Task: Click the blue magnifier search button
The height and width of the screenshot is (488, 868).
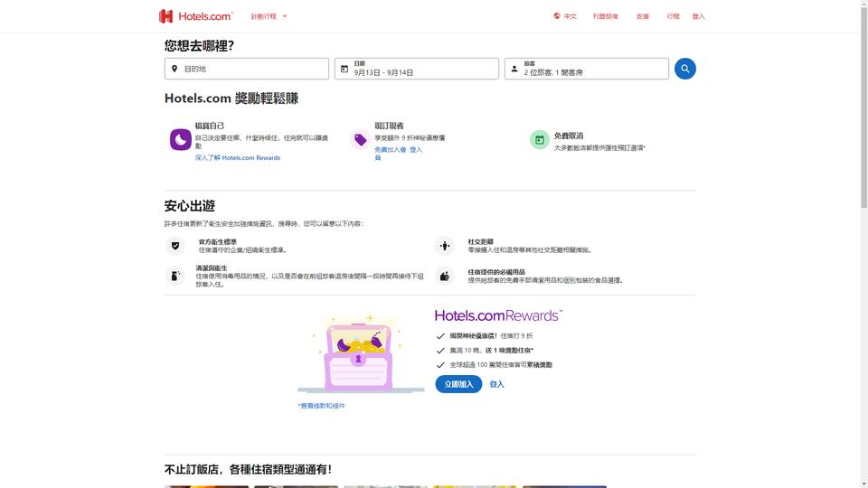Action: [x=684, y=69]
